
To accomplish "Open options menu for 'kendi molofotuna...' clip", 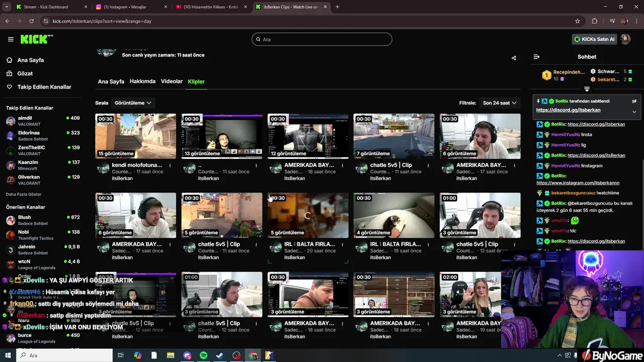I will point(170,165).
